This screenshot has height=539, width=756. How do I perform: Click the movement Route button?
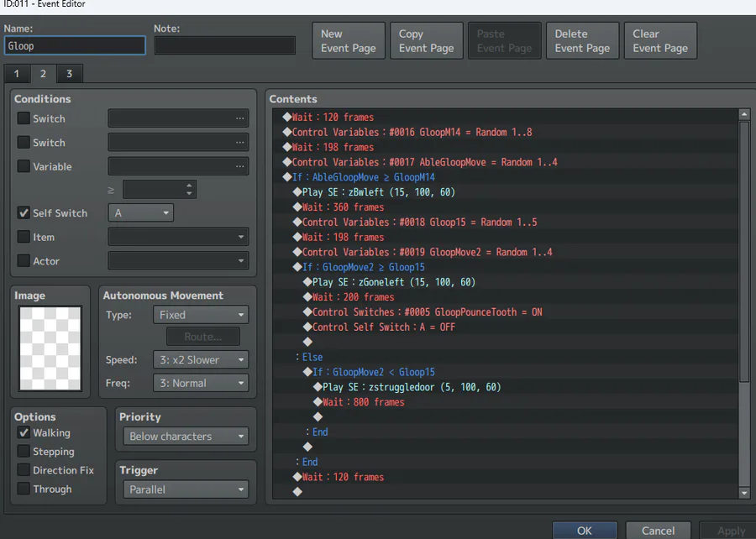coord(203,337)
